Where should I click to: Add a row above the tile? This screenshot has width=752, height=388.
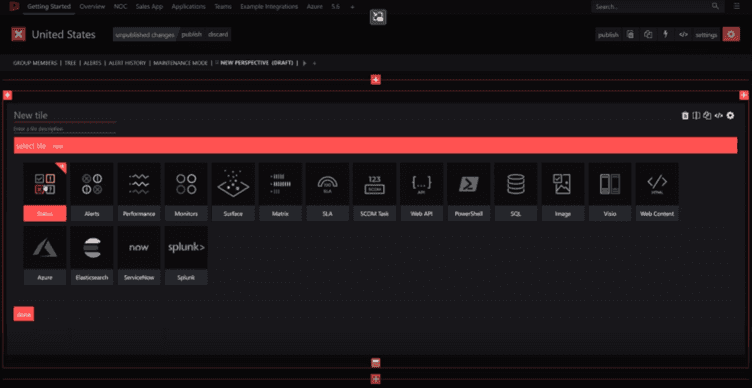click(376, 80)
